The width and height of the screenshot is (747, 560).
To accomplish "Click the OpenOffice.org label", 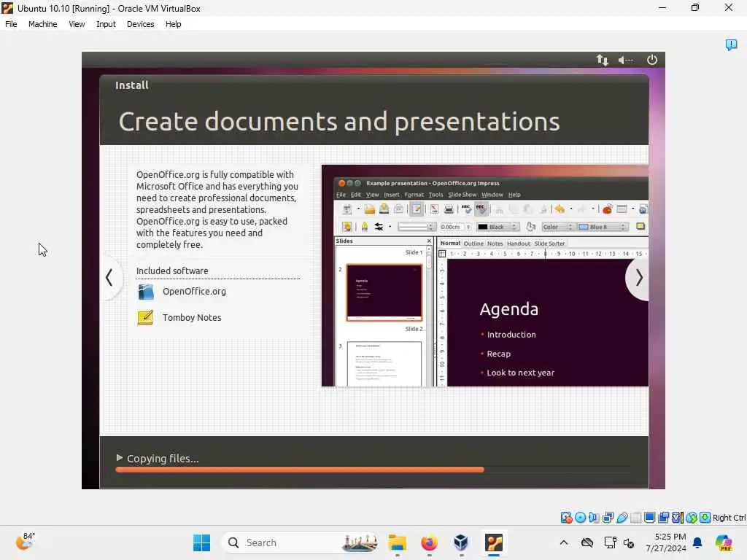I will point(194,292).
